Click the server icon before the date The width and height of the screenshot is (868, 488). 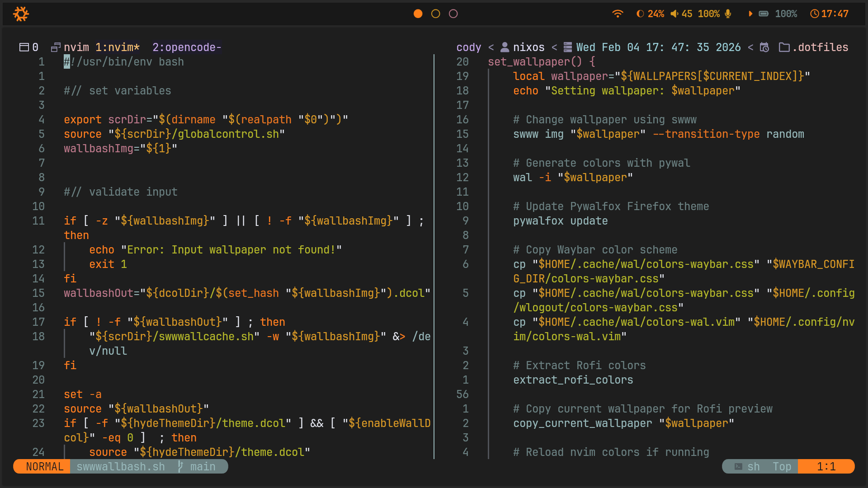(x=568, y=47)
